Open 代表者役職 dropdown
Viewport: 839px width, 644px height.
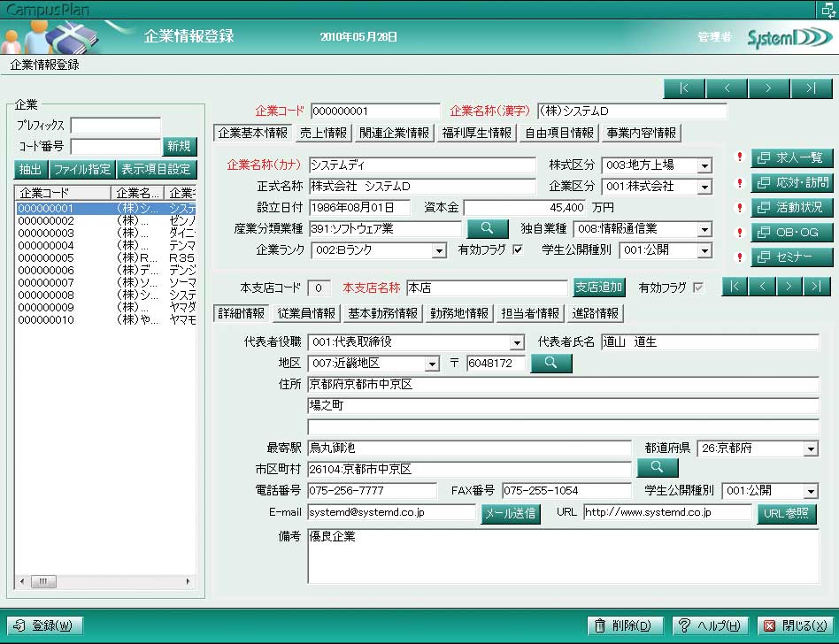point(517,343)
